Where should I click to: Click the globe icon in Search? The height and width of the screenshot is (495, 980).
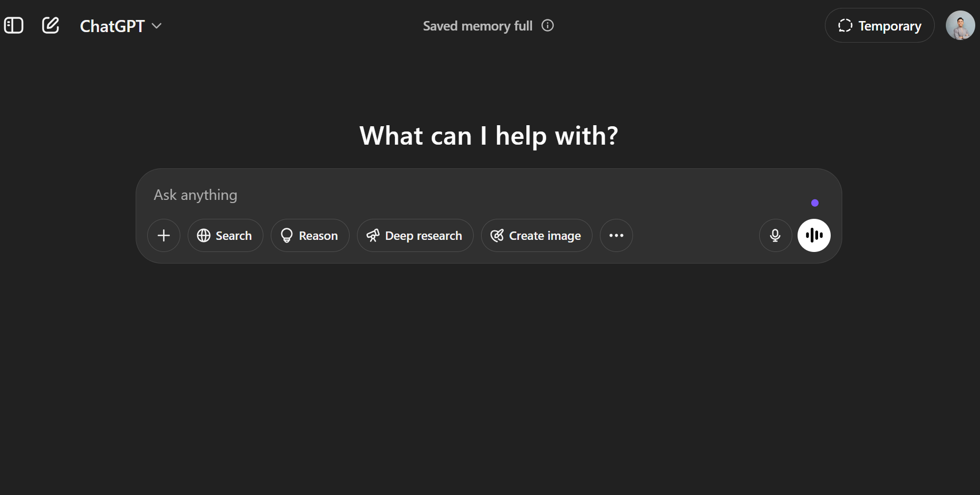coord(203,235)
